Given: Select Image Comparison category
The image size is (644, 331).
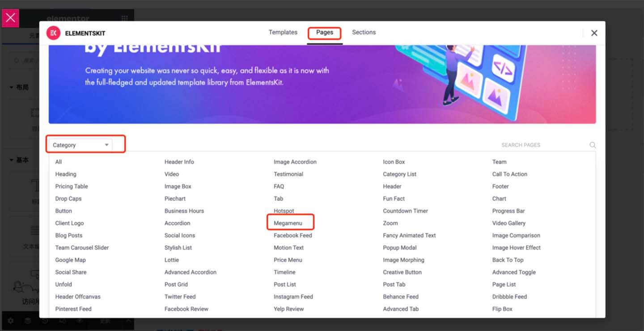Looking at the screenshot, I should pyautogui.click(x=516, y=235).
